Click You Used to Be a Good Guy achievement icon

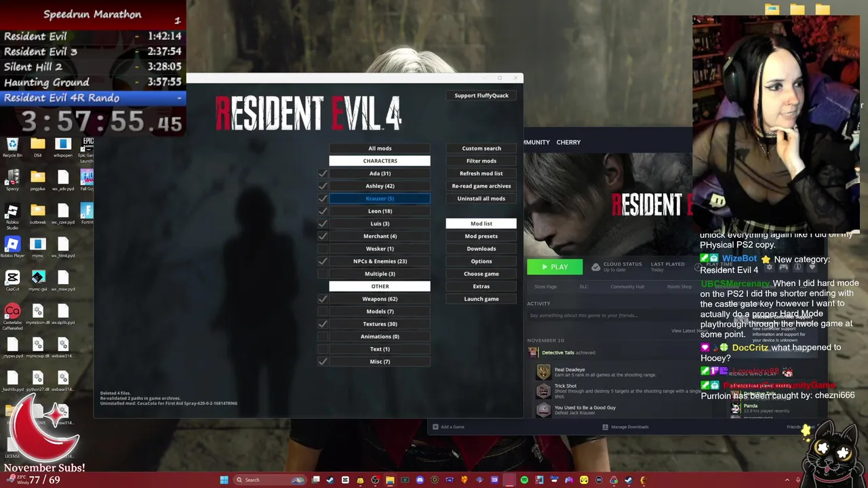543,410
